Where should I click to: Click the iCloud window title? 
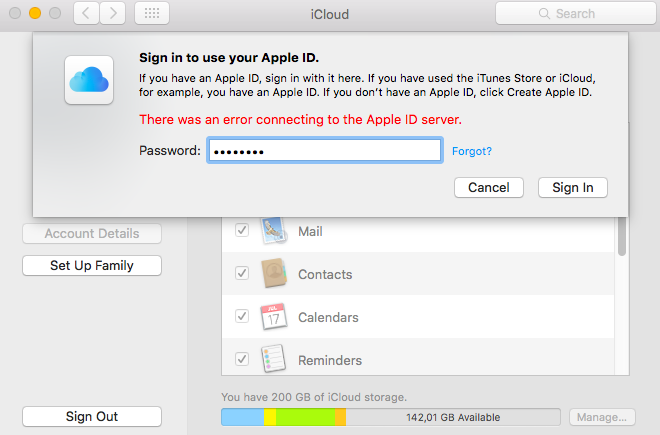pyautogui.click(x=330, y=14)
